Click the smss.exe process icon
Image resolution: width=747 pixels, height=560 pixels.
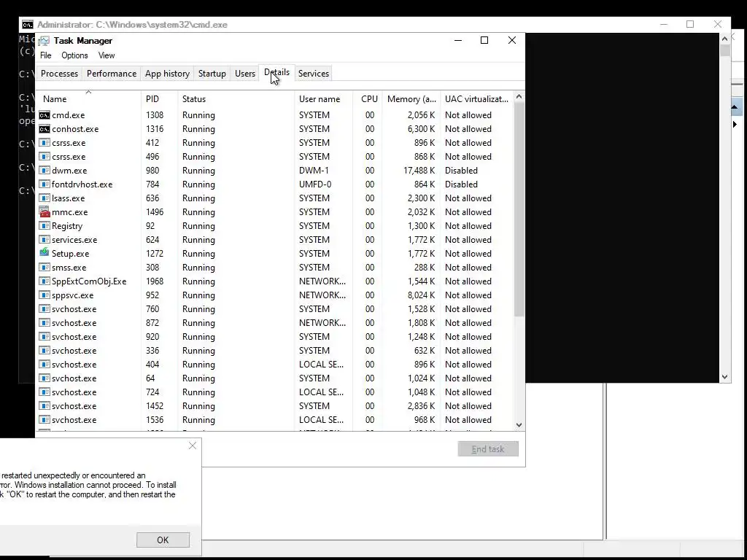pos(44,267)
